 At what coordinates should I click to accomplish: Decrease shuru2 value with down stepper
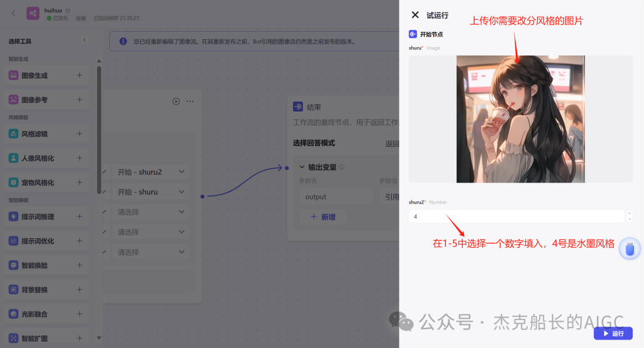tap(629, 219)
